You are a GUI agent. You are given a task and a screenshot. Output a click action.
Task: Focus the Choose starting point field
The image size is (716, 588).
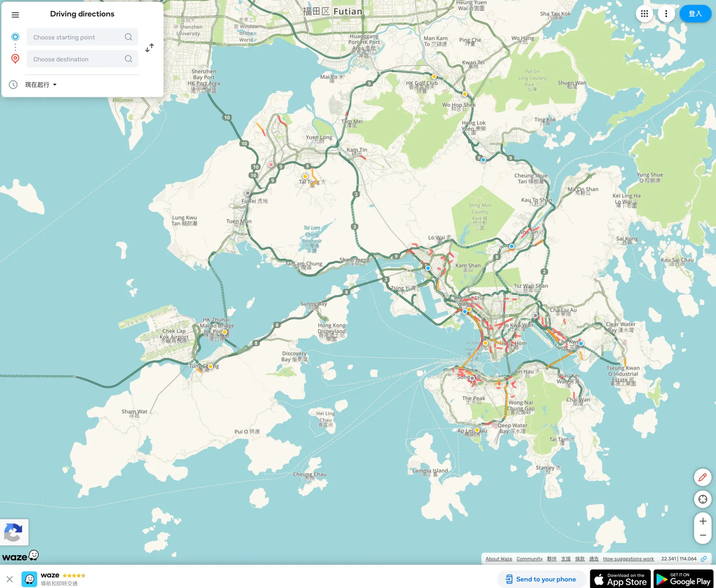82,37
